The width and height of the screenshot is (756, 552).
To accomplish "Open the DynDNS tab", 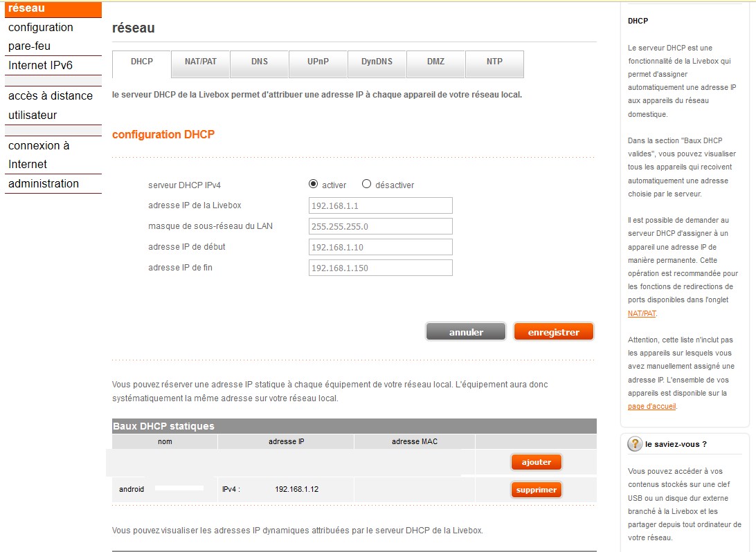I will (x=377, y=63).
